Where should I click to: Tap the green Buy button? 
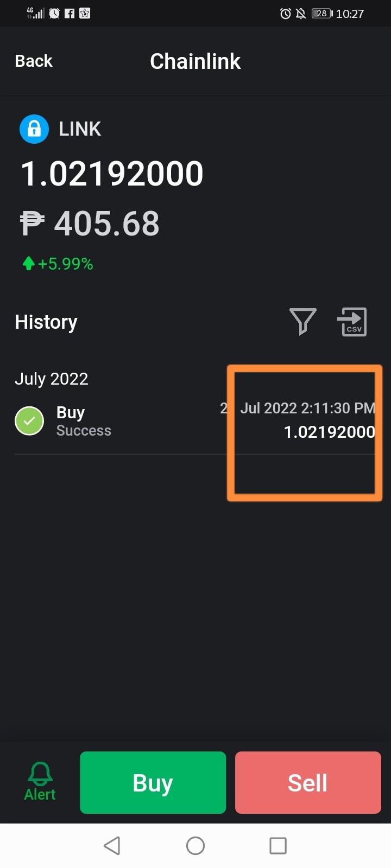click(x=153, y=782)
